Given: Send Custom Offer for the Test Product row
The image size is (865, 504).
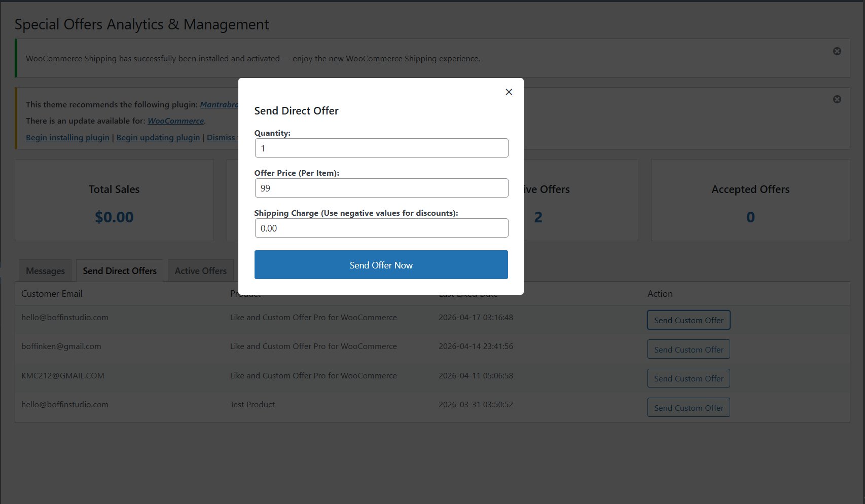Looking at the screenshot, I should 688,408.
